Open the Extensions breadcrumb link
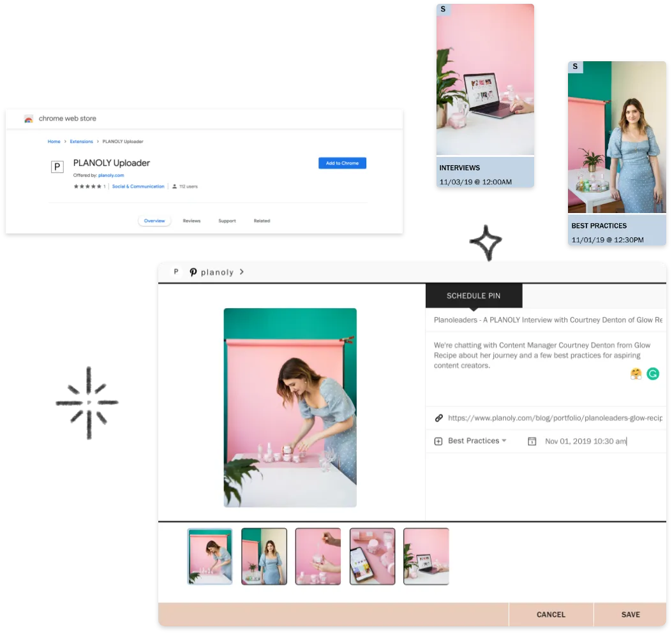Screen dimensions: 672x634 [x=82, y=142]
